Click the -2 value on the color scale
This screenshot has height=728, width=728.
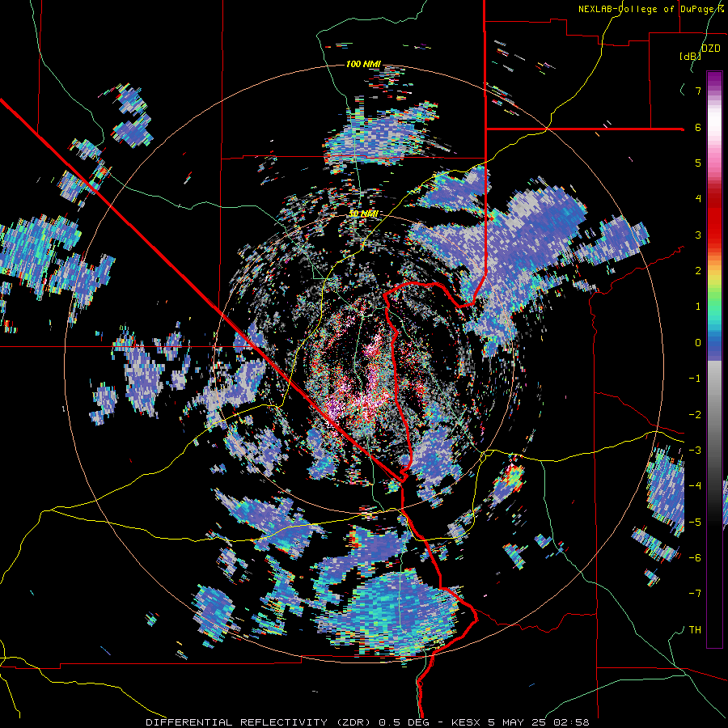[x=695, y=414]
